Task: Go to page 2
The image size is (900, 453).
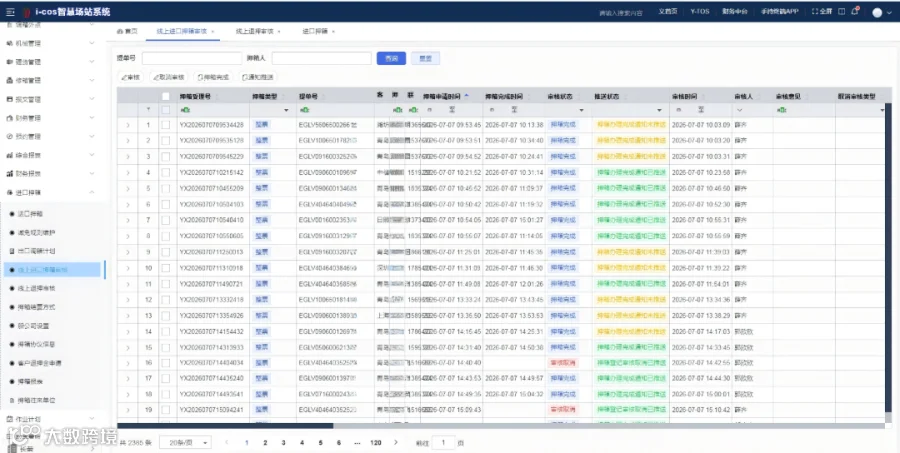Action: 265,443
